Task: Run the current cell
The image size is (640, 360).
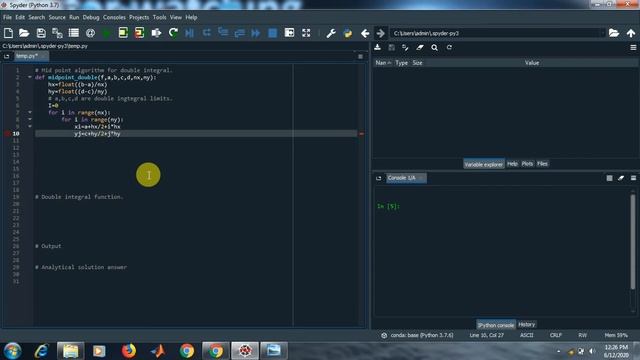Action: tap(123, 33)
